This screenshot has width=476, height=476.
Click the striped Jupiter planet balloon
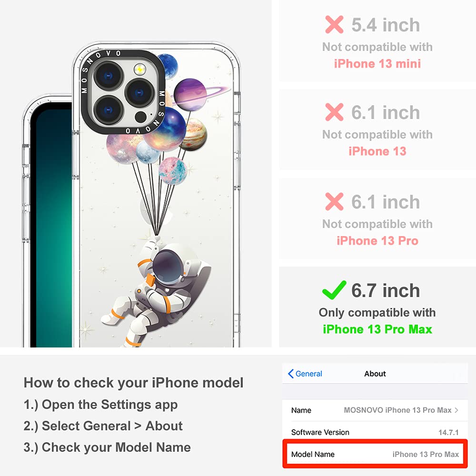click(194, 134)
